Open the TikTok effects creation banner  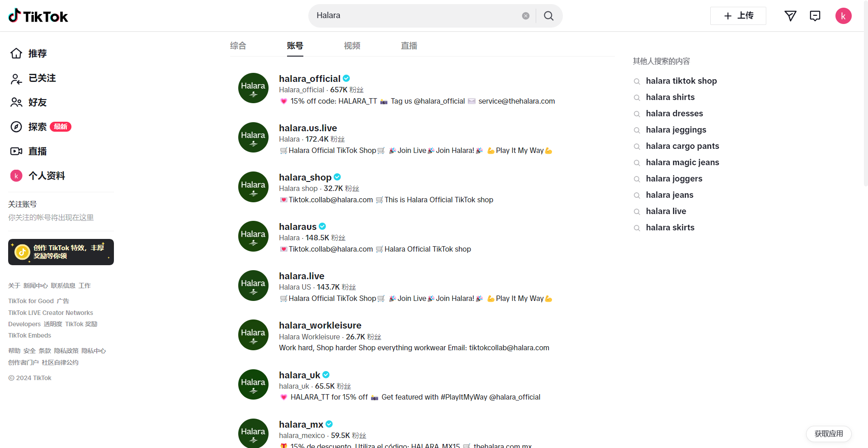[x=61, y=252]
